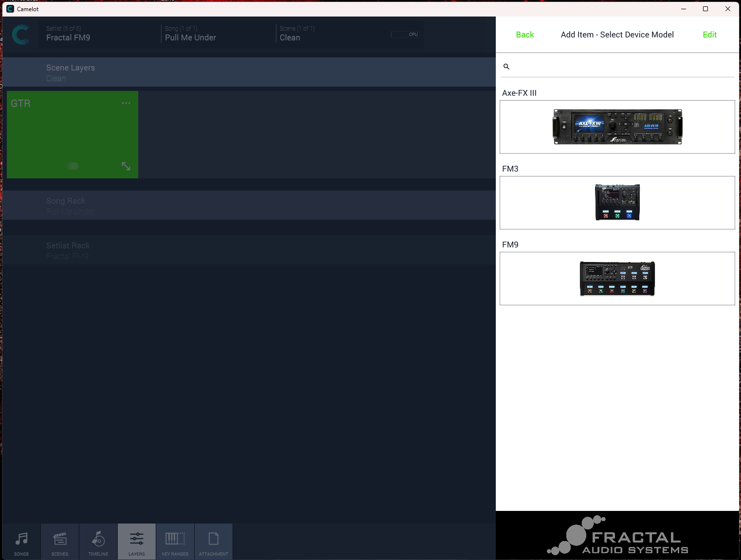
Task: Click the search magnifier icon
Action: (x=506, y=67)
